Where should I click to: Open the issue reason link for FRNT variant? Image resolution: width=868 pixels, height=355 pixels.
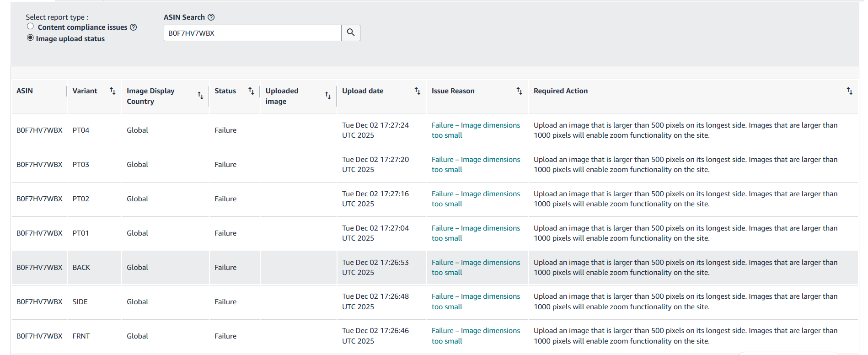coord(476,336)
